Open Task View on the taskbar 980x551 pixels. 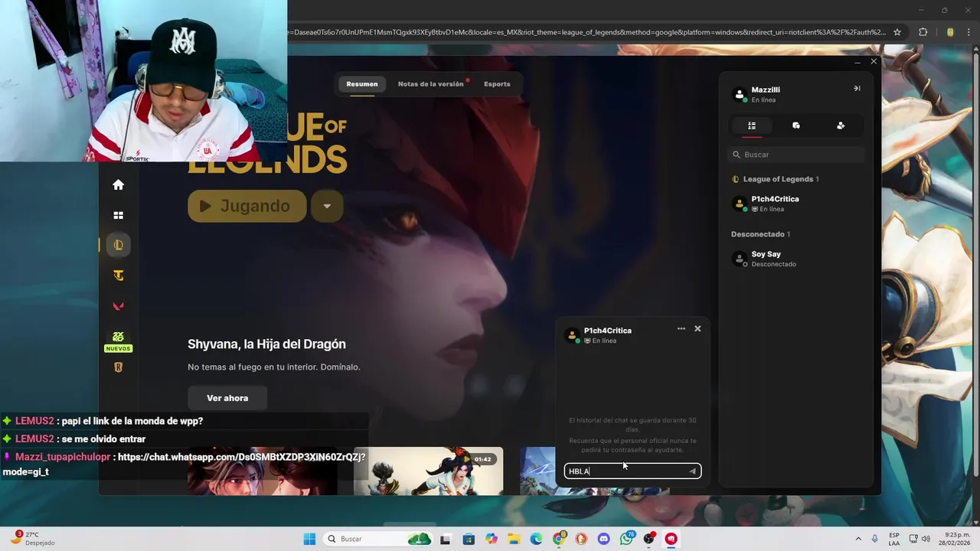(445, 540)
